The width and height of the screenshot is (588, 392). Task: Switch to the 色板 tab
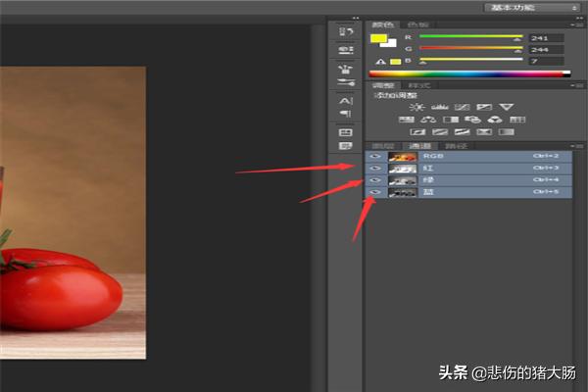click(x=418, y=24)
